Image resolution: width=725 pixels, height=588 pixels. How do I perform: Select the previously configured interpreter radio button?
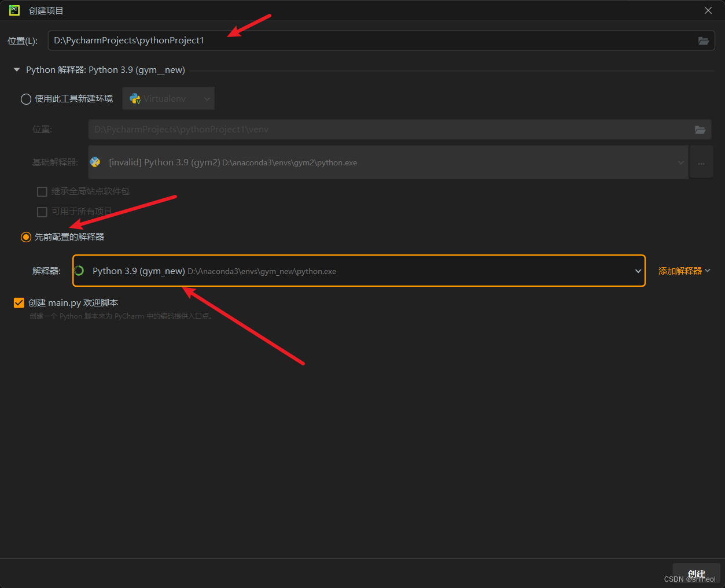tap(26, 237)
